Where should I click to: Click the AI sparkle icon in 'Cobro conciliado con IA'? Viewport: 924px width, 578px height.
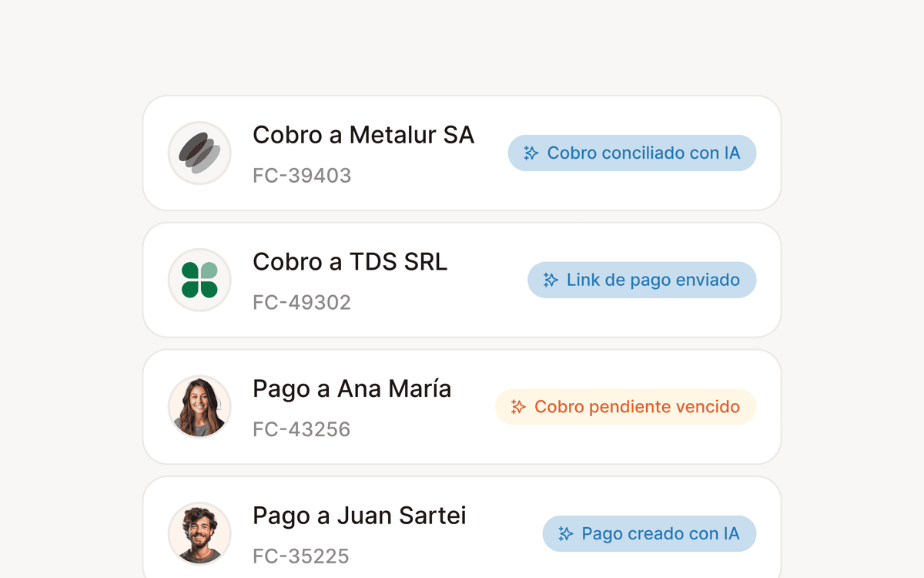530,153
